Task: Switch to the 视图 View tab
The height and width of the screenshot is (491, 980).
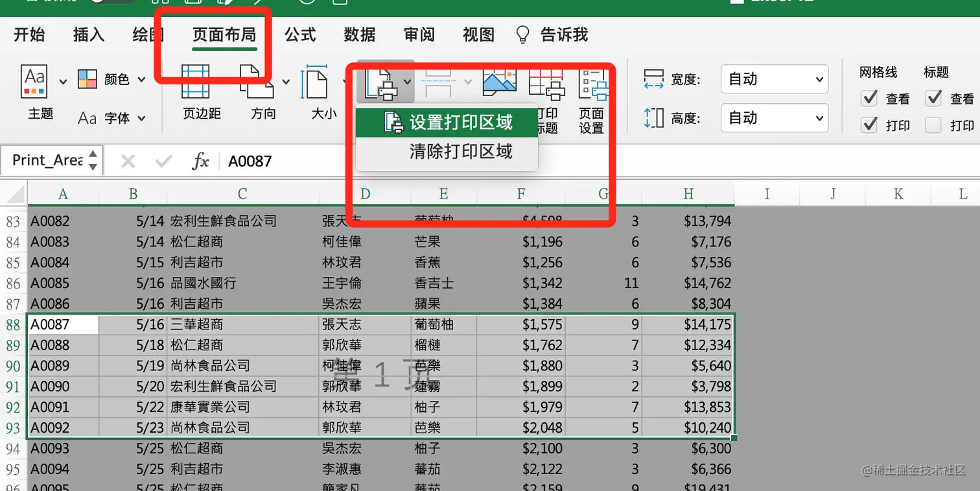Action: (479, 34)
